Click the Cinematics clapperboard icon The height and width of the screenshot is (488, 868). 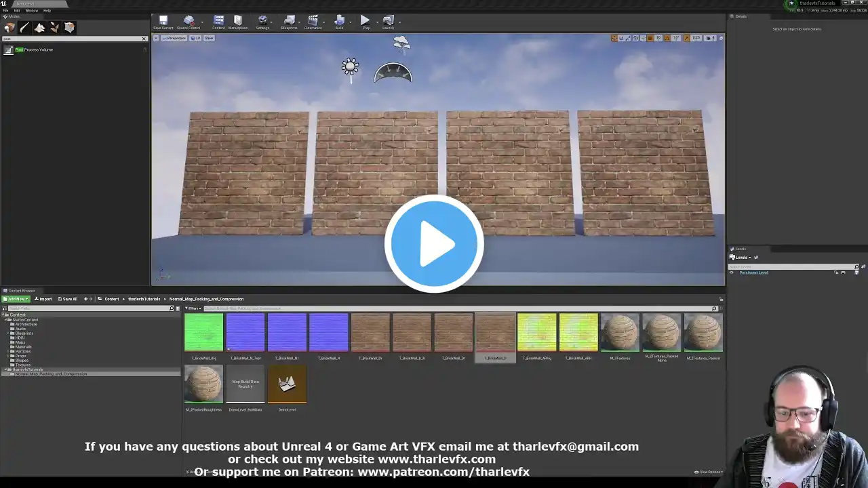click(313, 22)
